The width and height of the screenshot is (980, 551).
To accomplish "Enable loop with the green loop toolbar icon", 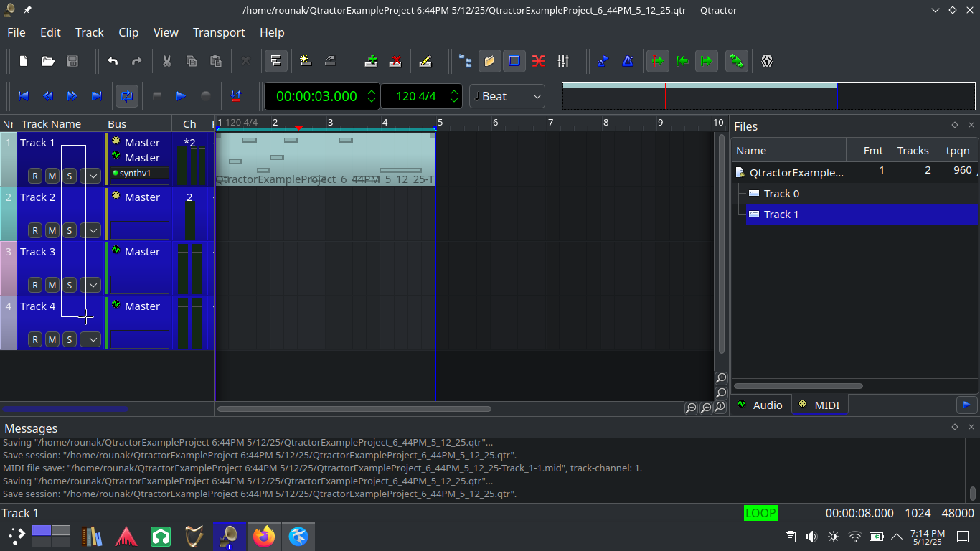I will pos(737,61).
